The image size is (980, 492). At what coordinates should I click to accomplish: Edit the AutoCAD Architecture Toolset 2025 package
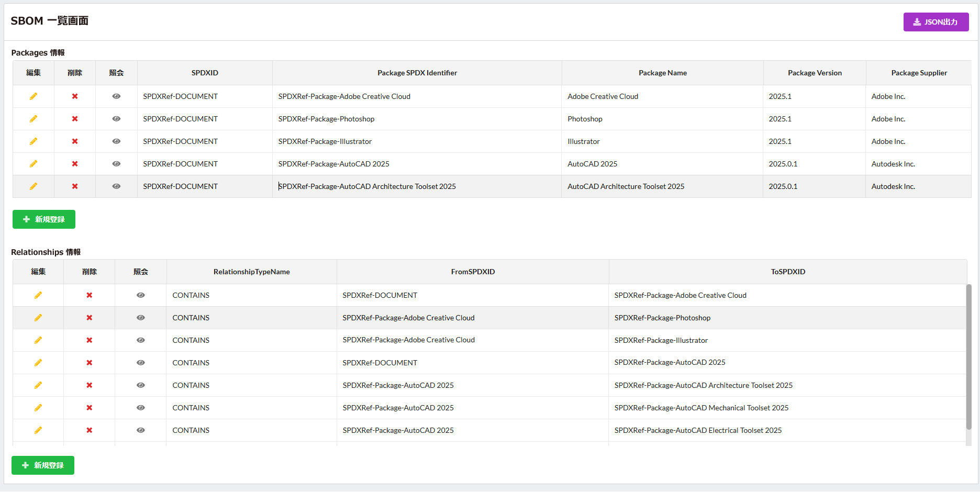34,186
